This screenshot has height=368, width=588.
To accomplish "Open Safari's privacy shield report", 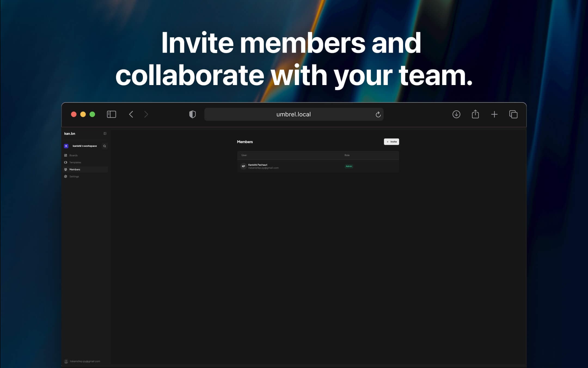I will pyautogui.click(x=192, y=114).
